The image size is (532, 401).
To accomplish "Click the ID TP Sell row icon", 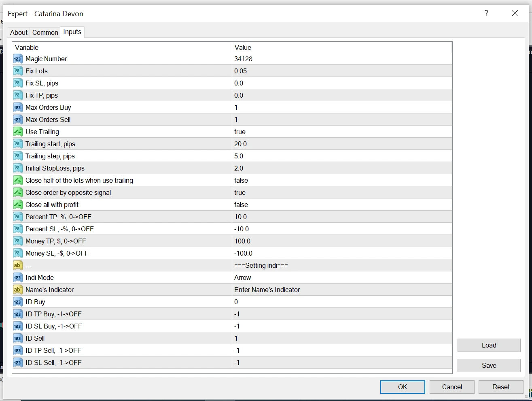I will coord(17,350).
